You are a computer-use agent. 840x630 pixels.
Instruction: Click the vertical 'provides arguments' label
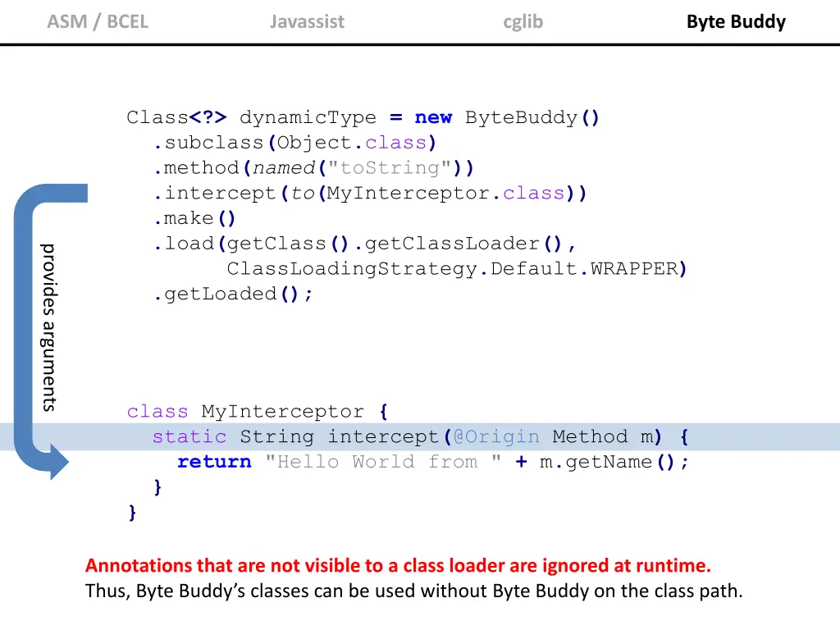(48, 328)
